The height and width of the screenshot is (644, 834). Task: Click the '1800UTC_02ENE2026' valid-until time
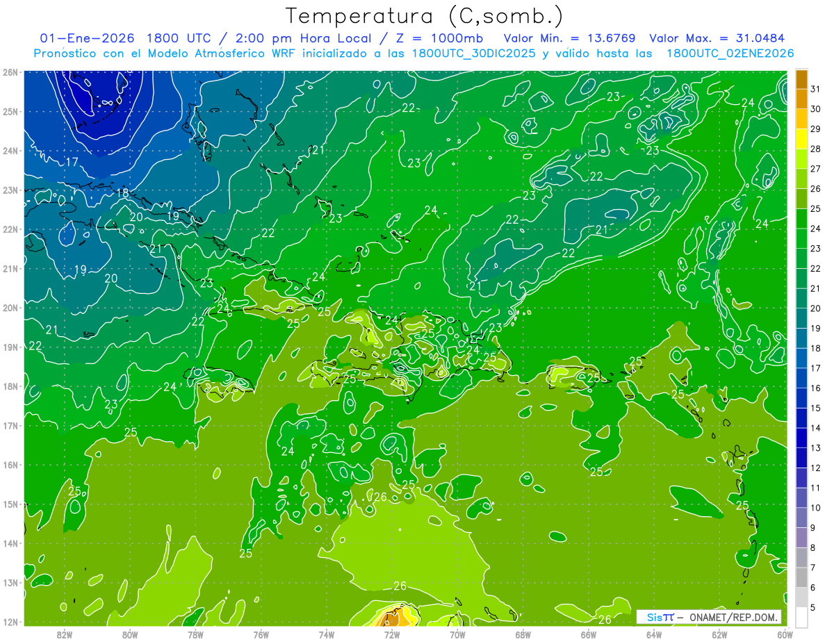(x=730, y=53)
